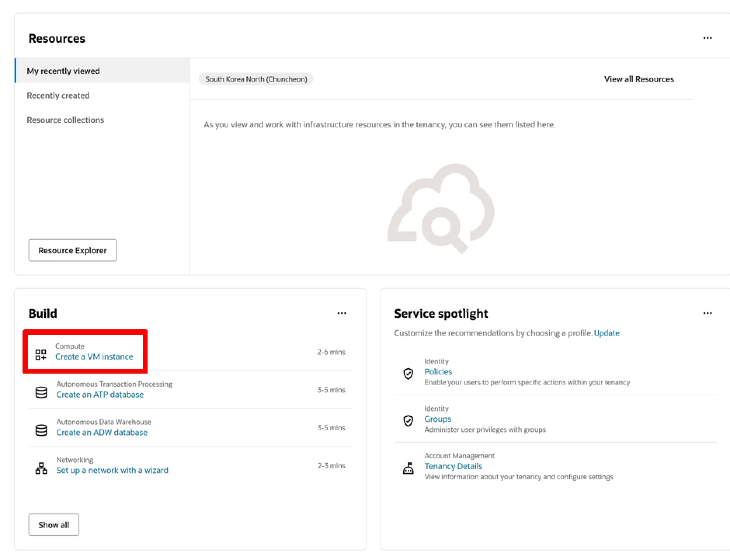Select the My recently viewed tab
The width and height of the screenshot is (730, 560).
103,71
